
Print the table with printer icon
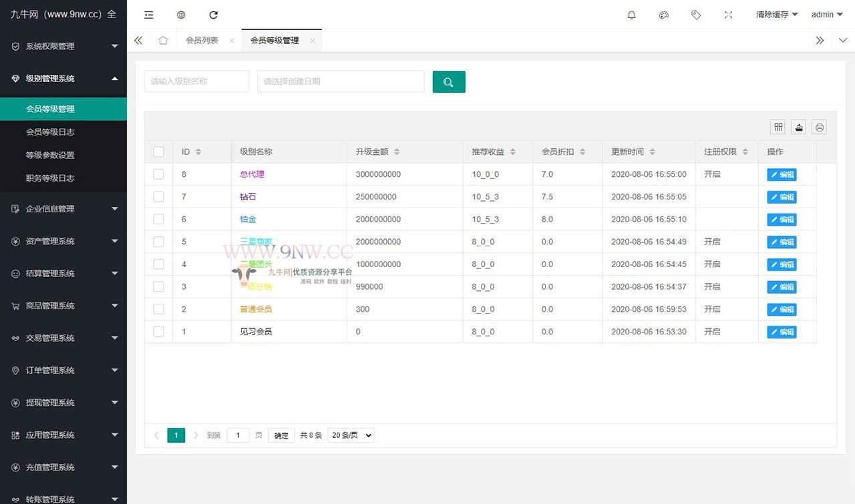820,127
